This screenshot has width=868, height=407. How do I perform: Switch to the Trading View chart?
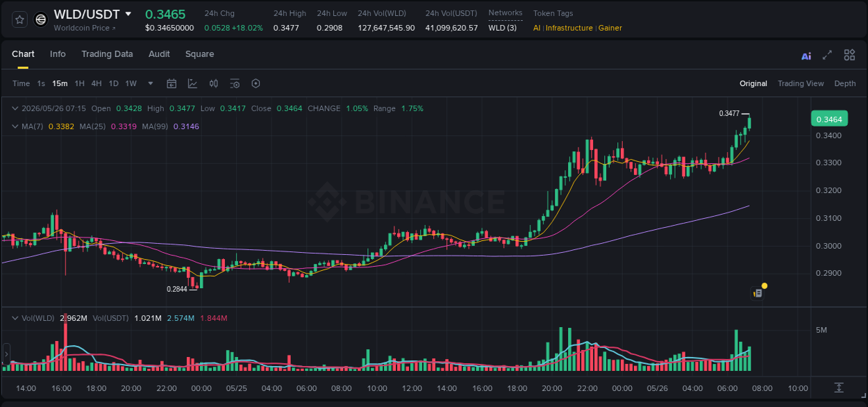click(801, 83)
